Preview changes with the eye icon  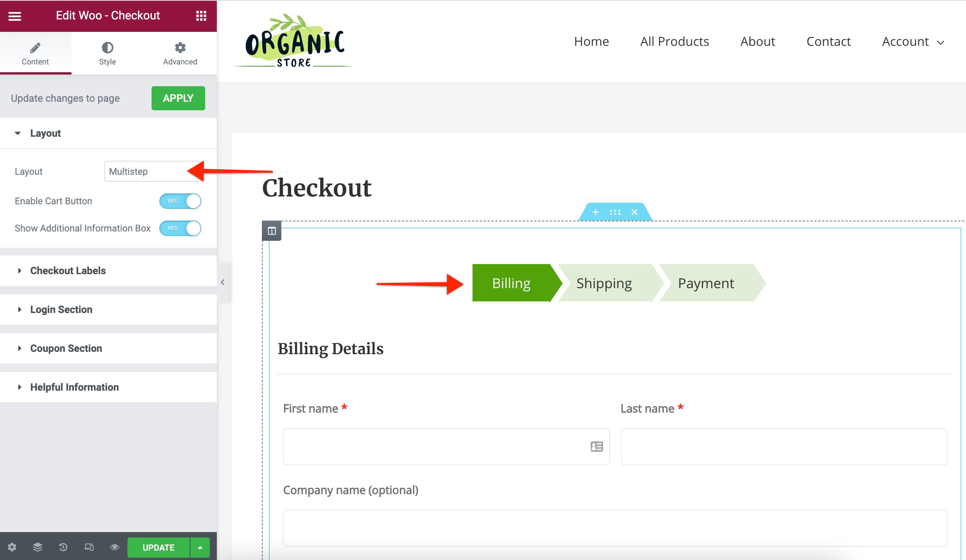114,547
